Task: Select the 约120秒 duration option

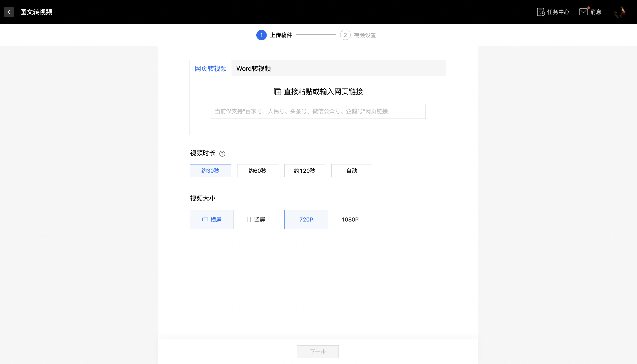Action: (305, 171)
